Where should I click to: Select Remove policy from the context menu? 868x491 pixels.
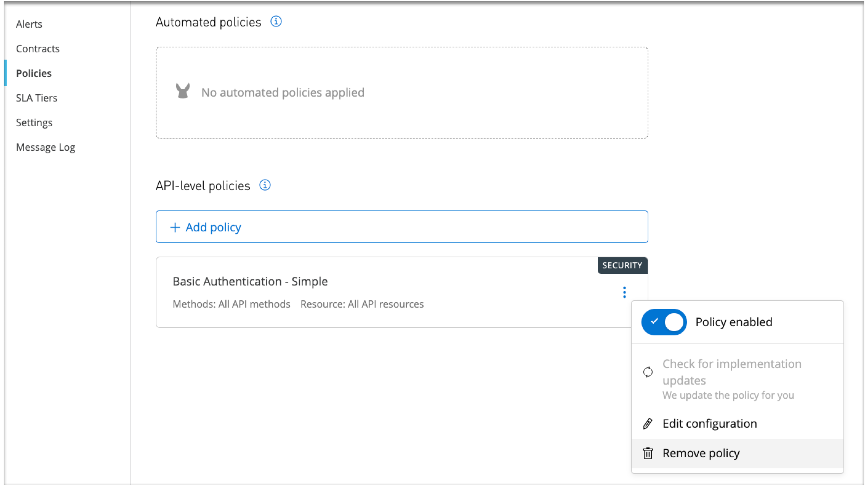(701, 453)
